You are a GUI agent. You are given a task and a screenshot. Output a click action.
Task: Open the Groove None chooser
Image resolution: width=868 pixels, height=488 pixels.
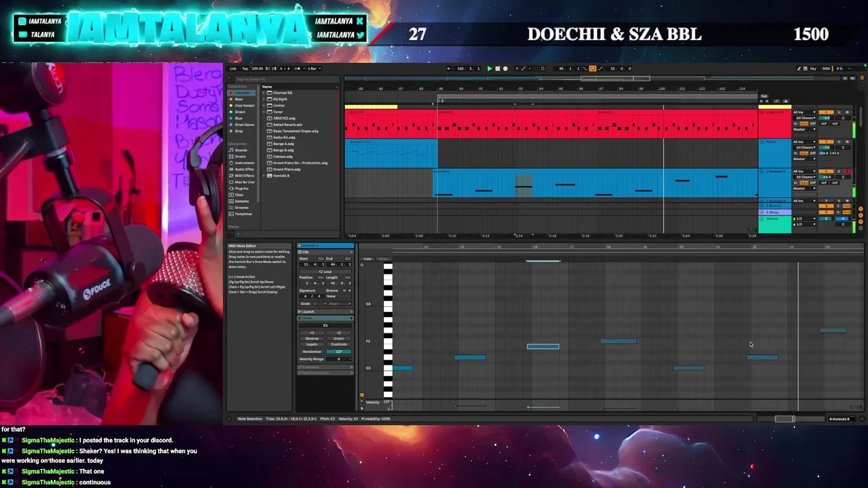tap(338, 296)
